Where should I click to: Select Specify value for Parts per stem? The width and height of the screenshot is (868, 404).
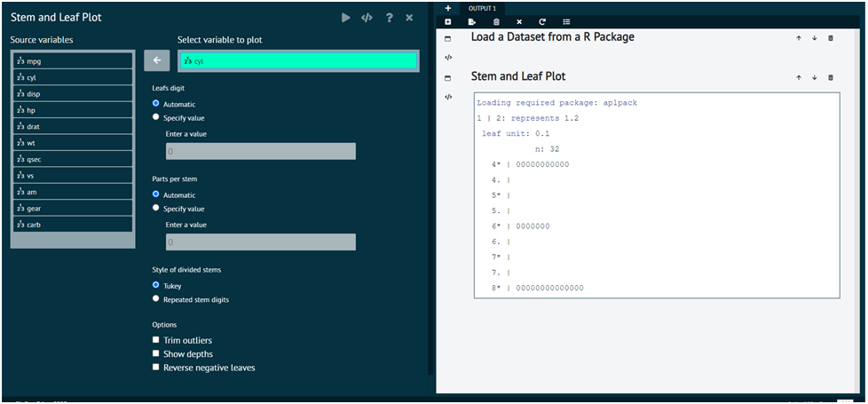pos(156,208)
